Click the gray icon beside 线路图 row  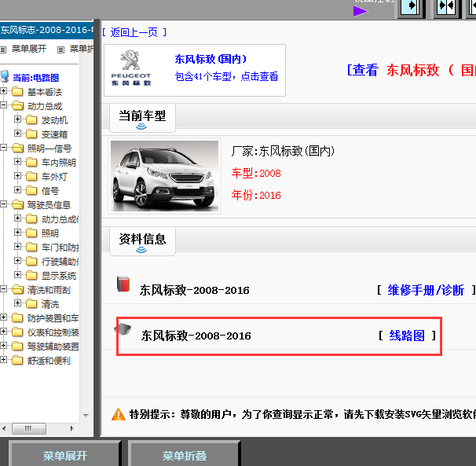(123, 329)
